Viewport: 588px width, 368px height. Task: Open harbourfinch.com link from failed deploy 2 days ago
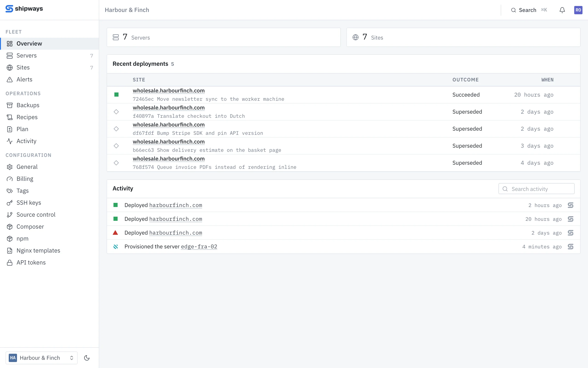click(x=176, y=233)
